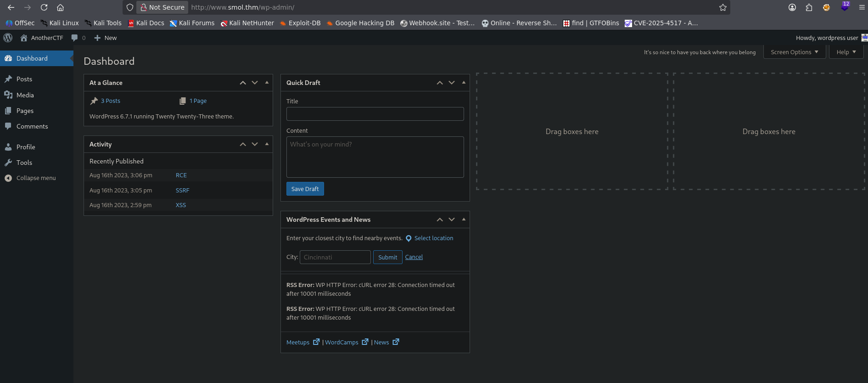The height and width of the screenshot is (383, 868).
Task: Open the Help dropdown tab
Action: pos(846,52)
